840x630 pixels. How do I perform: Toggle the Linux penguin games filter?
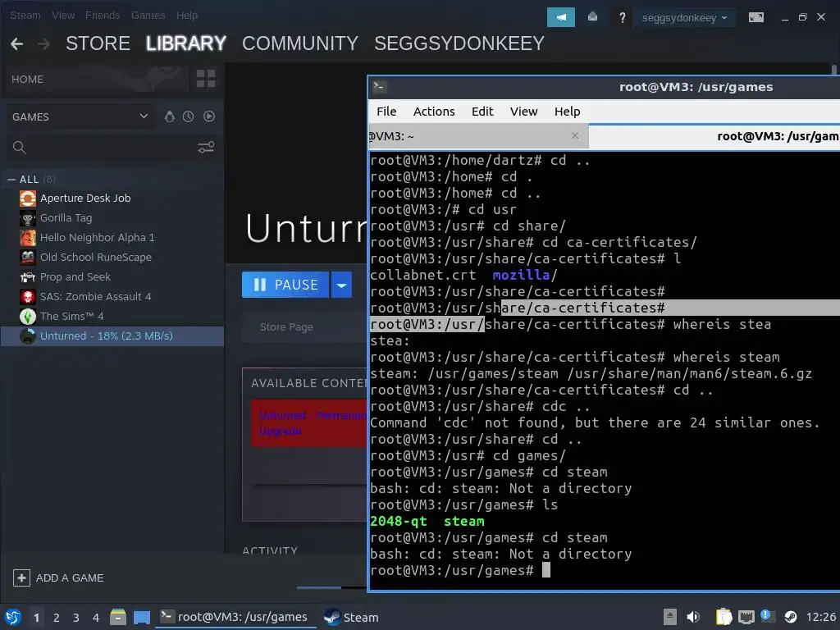(169, 116)
